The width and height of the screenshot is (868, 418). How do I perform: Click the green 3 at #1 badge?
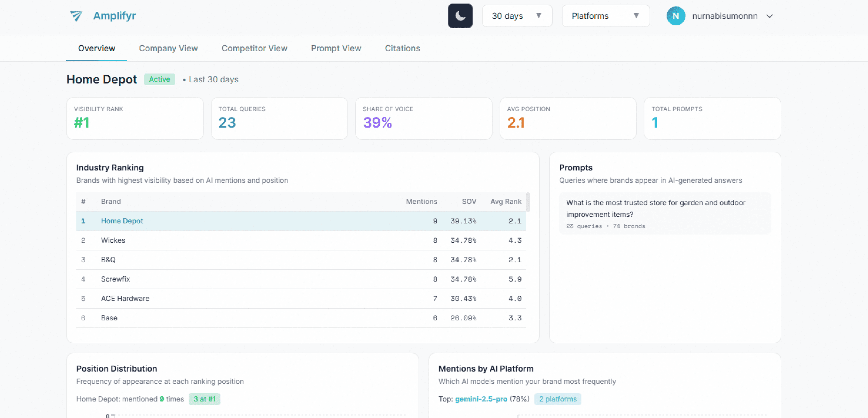pyautogui.click(x=204, y=399)
